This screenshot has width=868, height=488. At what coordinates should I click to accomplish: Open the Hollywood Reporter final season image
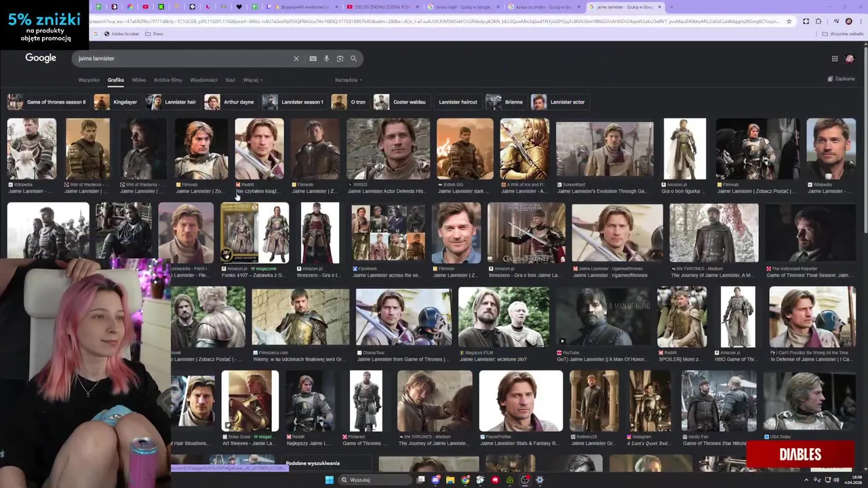pyautogui.click(x=810, y=232)
